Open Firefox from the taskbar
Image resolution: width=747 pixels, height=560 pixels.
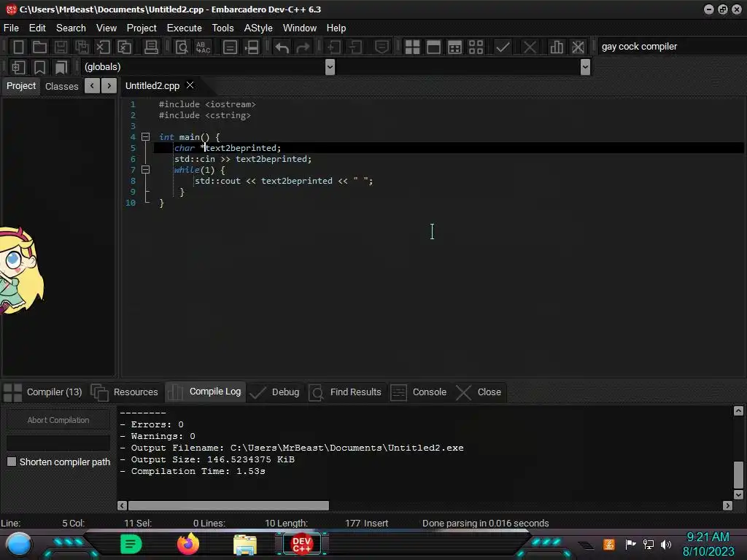188,544
